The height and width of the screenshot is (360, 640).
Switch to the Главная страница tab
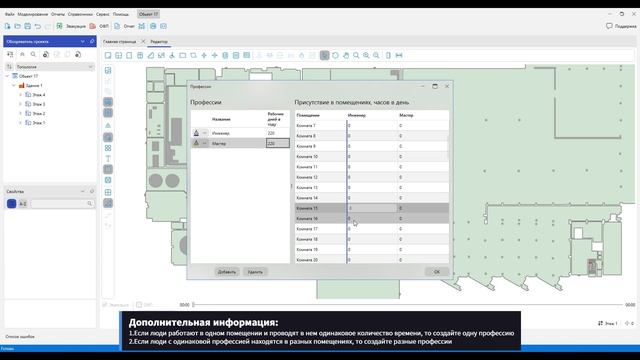(x=120, y=42)
